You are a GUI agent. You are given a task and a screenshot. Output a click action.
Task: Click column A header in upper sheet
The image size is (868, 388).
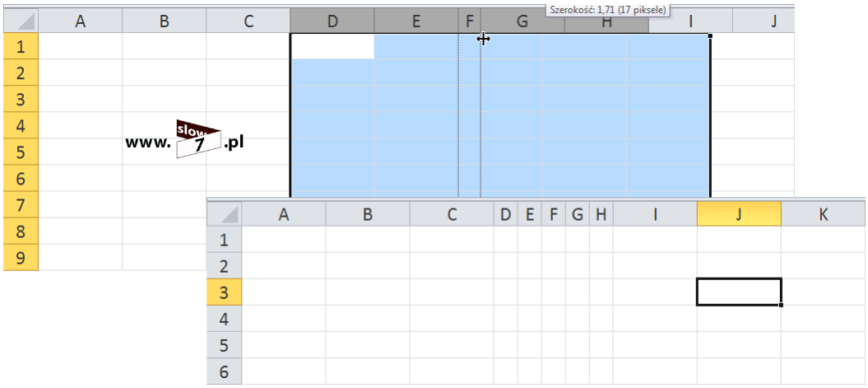click(x=80, y=22)
